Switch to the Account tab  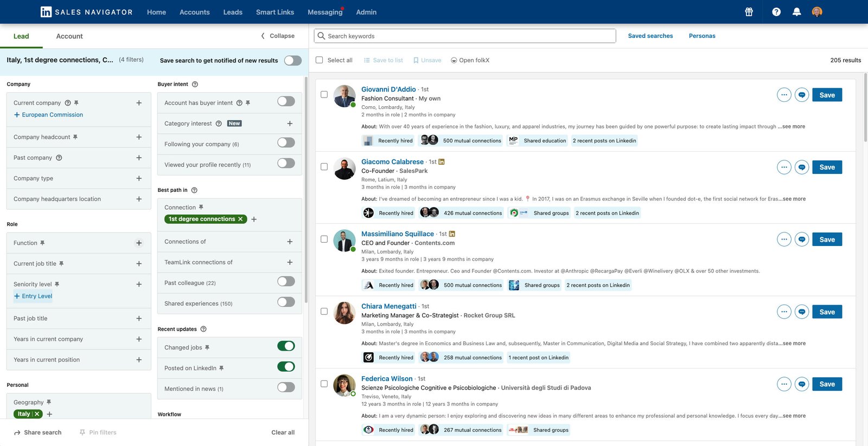point(69,36)
